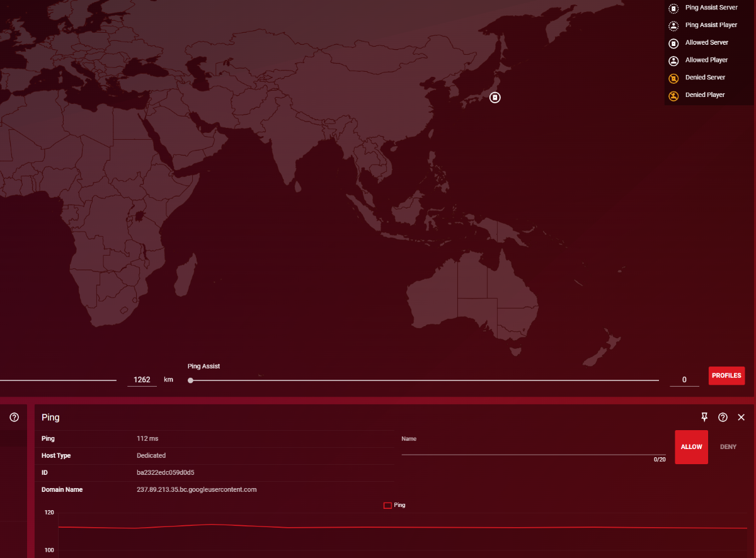This screenshot has height=558, width=756.
Task: Open help icon in left panel
Action: (x=14, y=417)
